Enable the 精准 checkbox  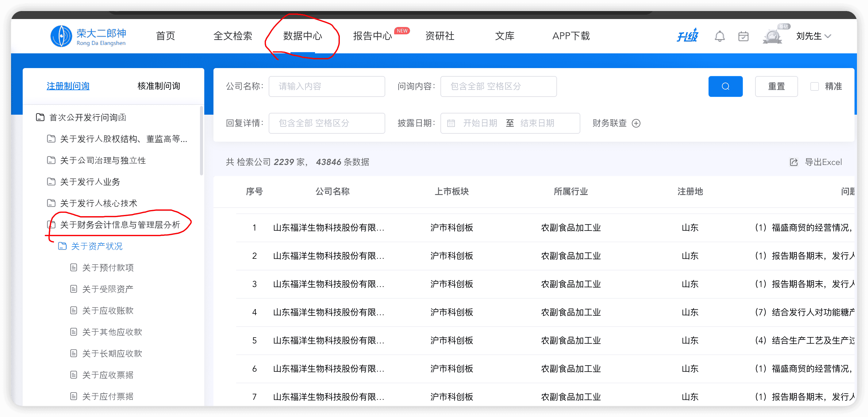(814, 86)
